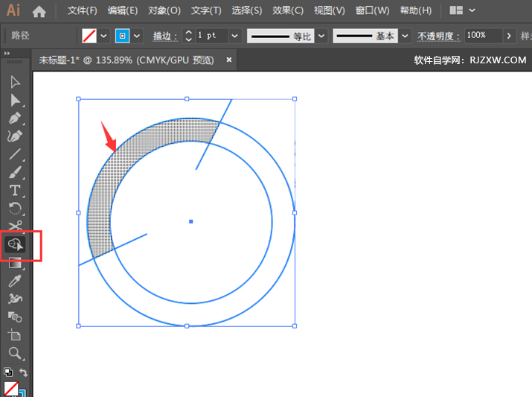532x397 pixels.
Task: Open the 不透明度 opacity panel link
Action: 439,36
